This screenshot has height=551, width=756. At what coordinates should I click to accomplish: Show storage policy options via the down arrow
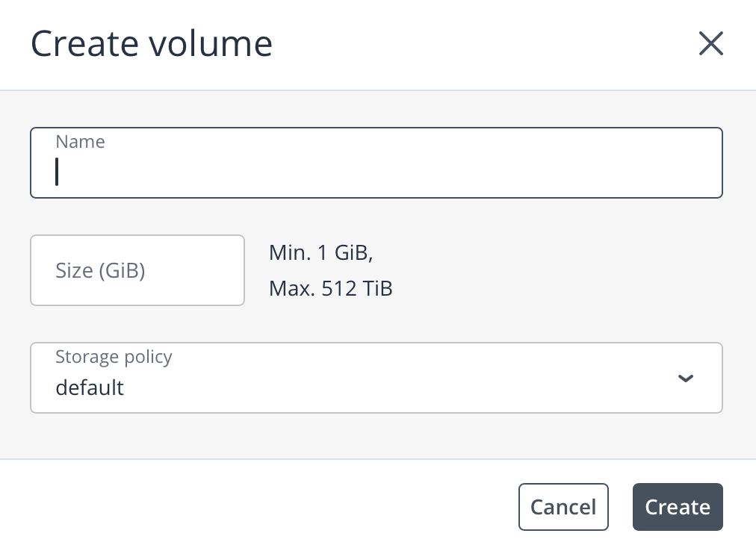click(x=685, y=379)
